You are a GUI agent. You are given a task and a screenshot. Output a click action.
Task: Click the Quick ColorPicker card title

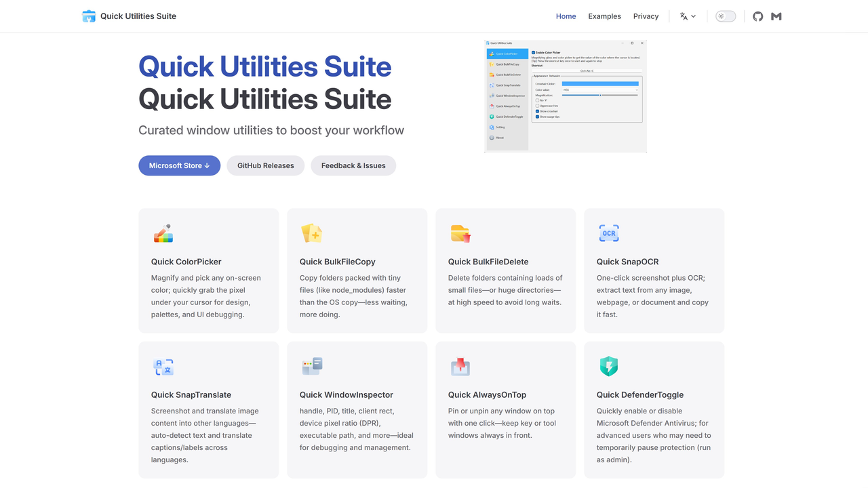[x=186, y=262]
